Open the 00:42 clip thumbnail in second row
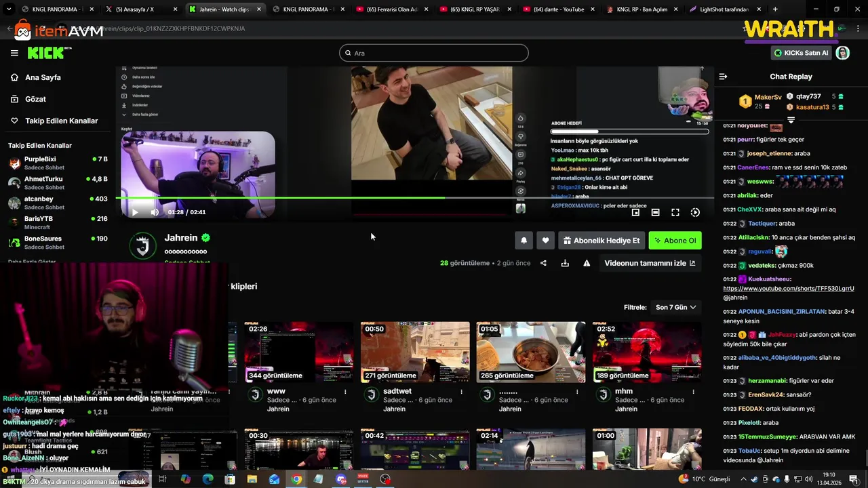 (415, 450)
